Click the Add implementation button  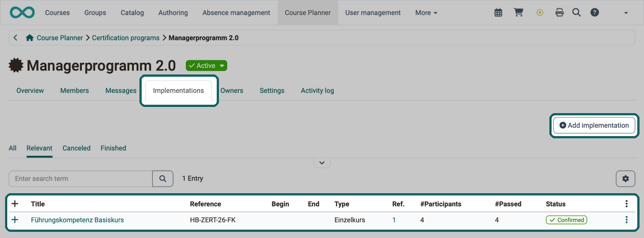594,125
